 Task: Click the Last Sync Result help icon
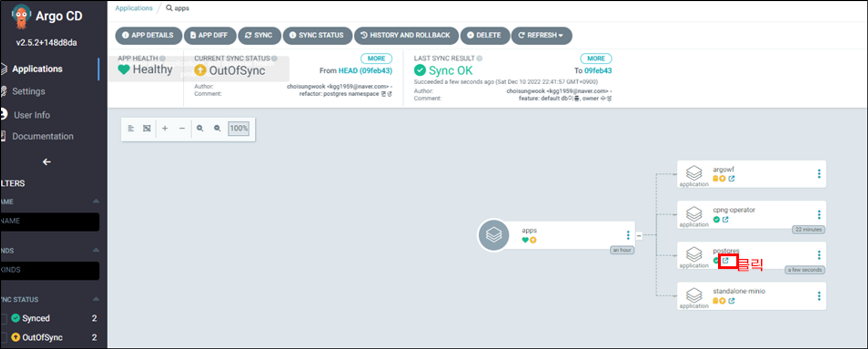click(480, 58)
